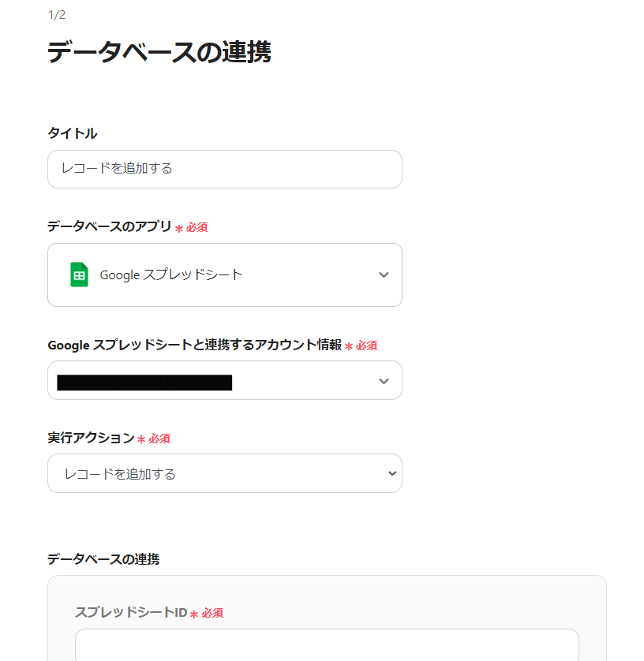Click 必須 marker beside 実行アクション
Viewport: 644px width, 661px height.
coord(159,439)
